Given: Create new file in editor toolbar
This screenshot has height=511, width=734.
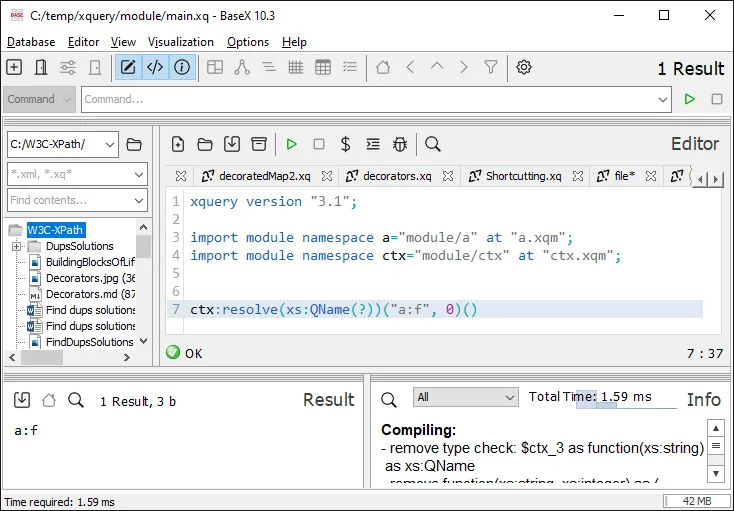Looking at the screenshot, I should pyautogui.click(x=178, y=144).
